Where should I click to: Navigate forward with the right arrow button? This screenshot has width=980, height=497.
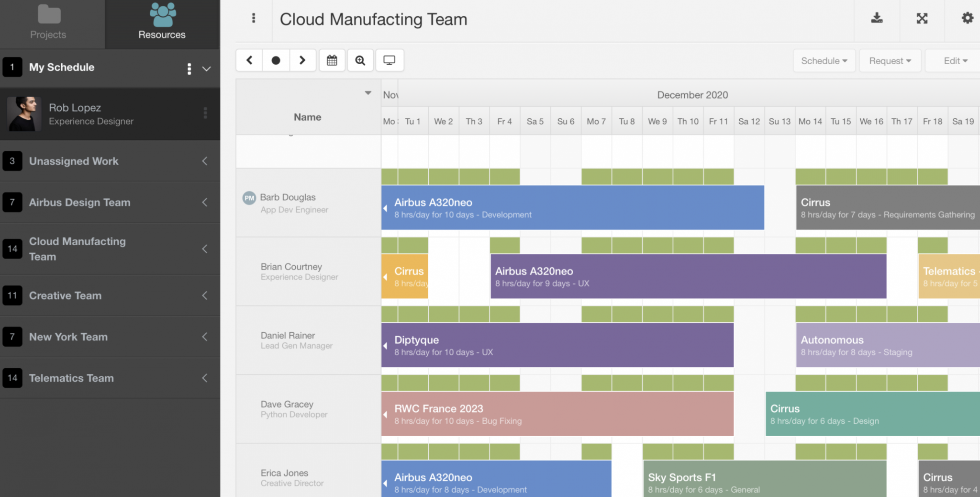tap(303, 60)
